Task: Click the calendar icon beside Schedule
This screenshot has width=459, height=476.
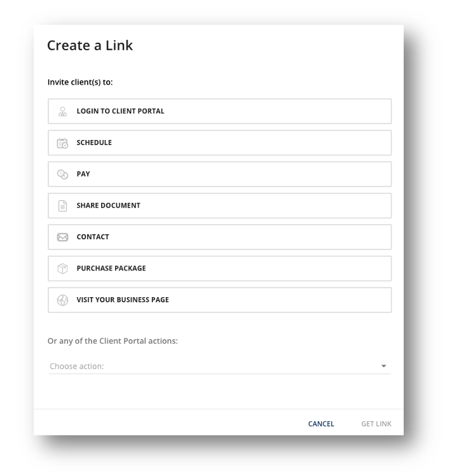Action: click(62, 143)
